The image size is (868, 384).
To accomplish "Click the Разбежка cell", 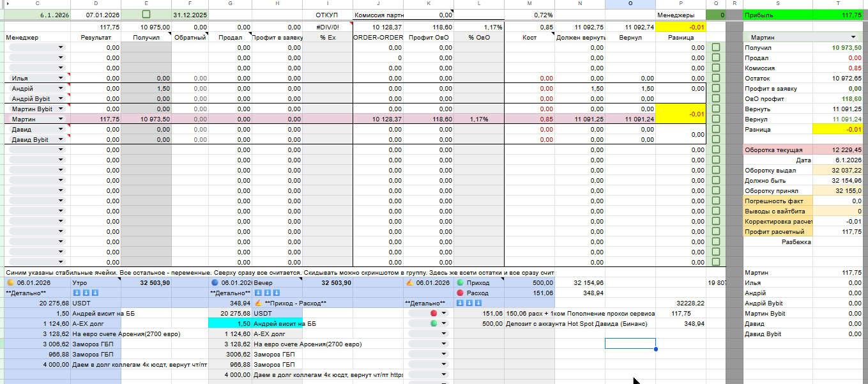I will [777, 242].
